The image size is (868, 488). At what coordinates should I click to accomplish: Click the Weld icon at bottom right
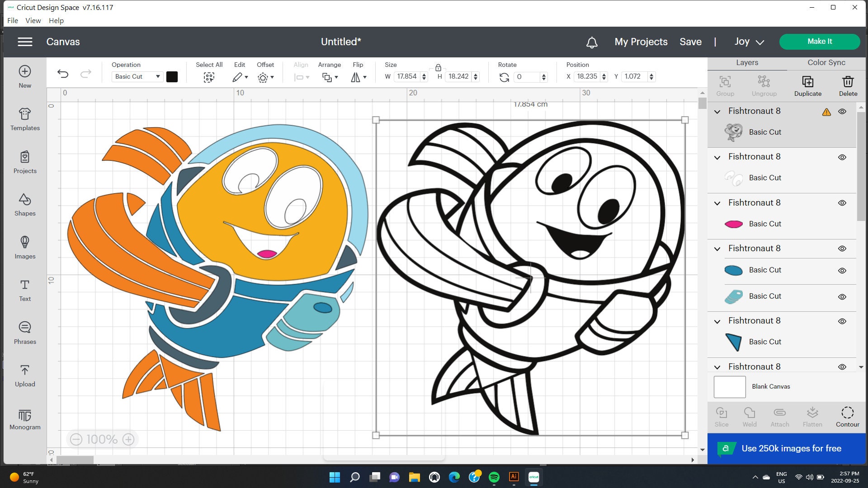750,416
